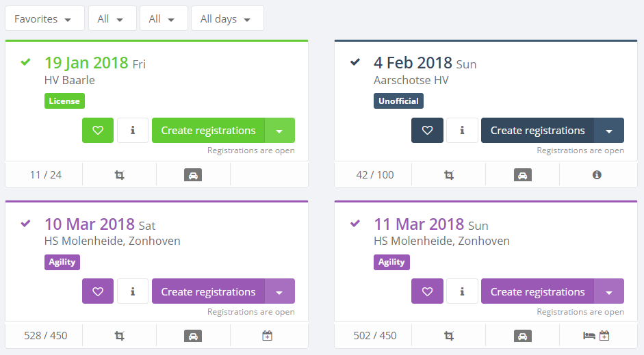Open the All days filter dropdown
This screenshot has height=355, width=644.
(227, 19)
